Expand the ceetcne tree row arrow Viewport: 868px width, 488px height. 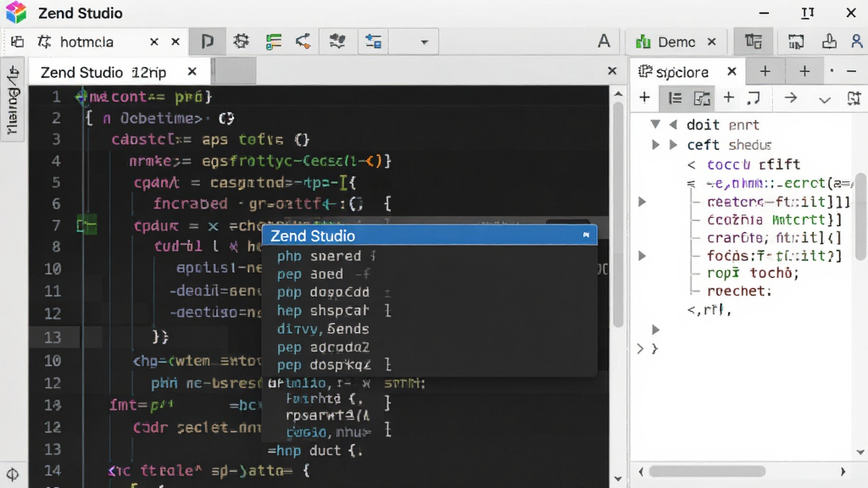coord(643,202)
